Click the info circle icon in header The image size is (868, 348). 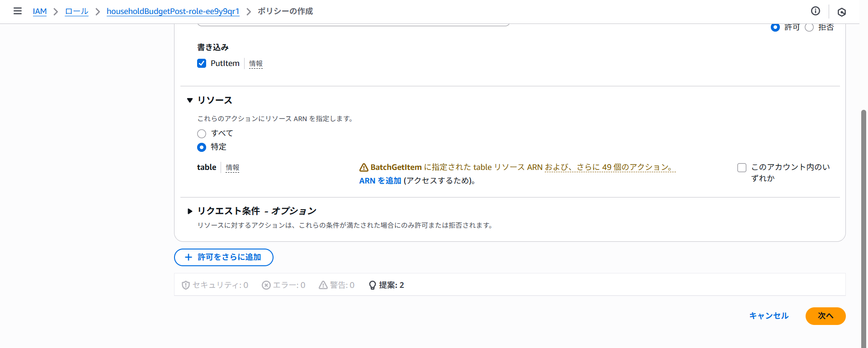pyautogui.click(x=815, y=11)
